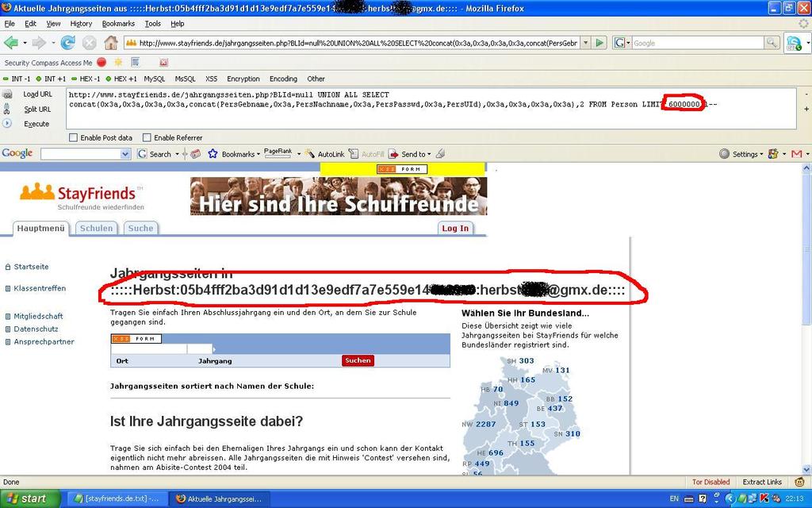Screen dimensions: 812x508
Task: Click Extract Links in the status bar
Action: [x=762, y=482]
